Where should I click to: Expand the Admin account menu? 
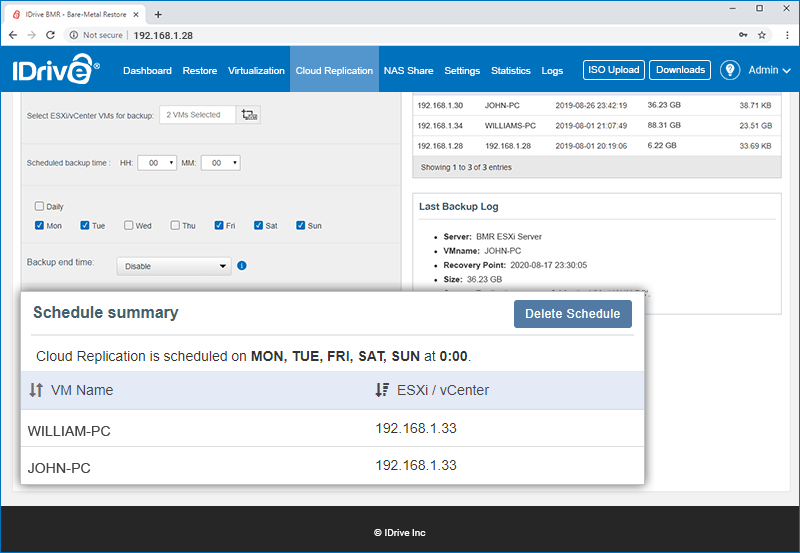click(x=769, y=70)
